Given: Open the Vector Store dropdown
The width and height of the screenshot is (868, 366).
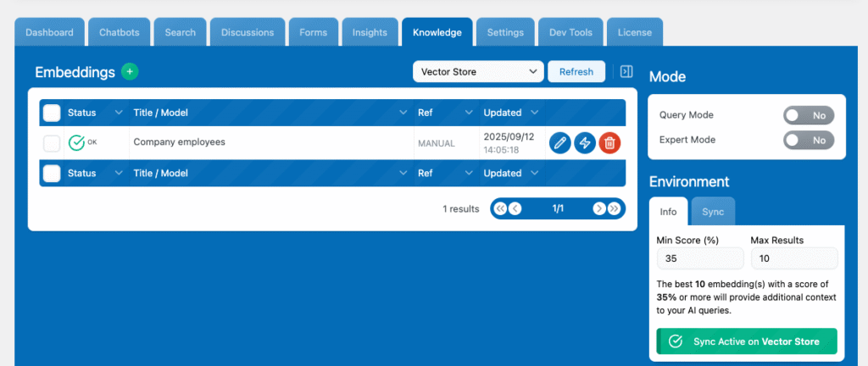Looking at the screenshot, I should point(478,72).
